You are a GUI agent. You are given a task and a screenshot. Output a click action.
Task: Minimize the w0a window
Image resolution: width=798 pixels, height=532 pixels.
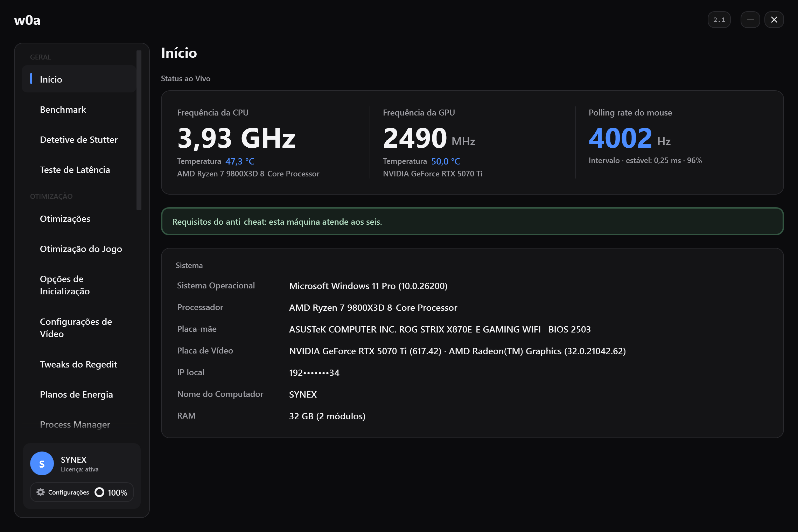coord(750,20)
